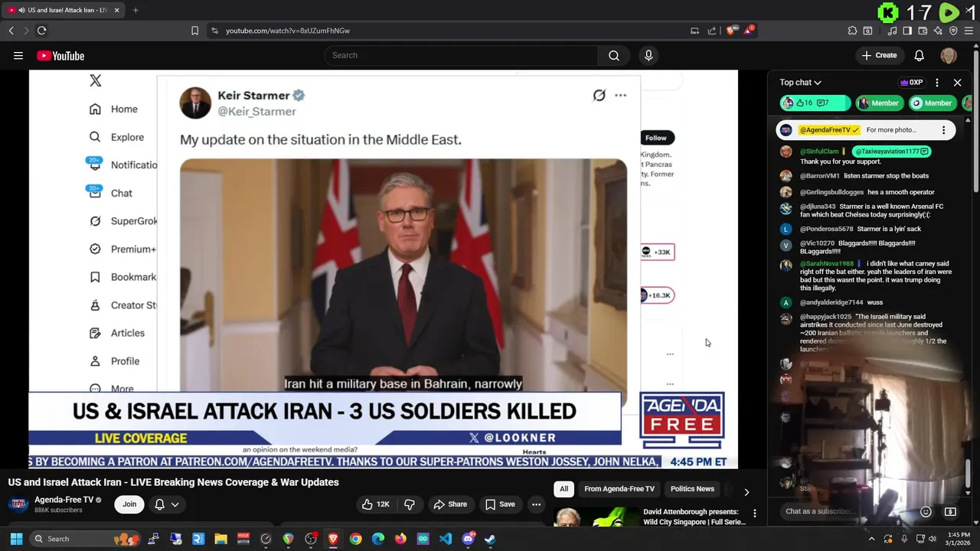Viewport: 980px width, 551px height.
Task: Open browser main menu
Action: coord(969,31)
